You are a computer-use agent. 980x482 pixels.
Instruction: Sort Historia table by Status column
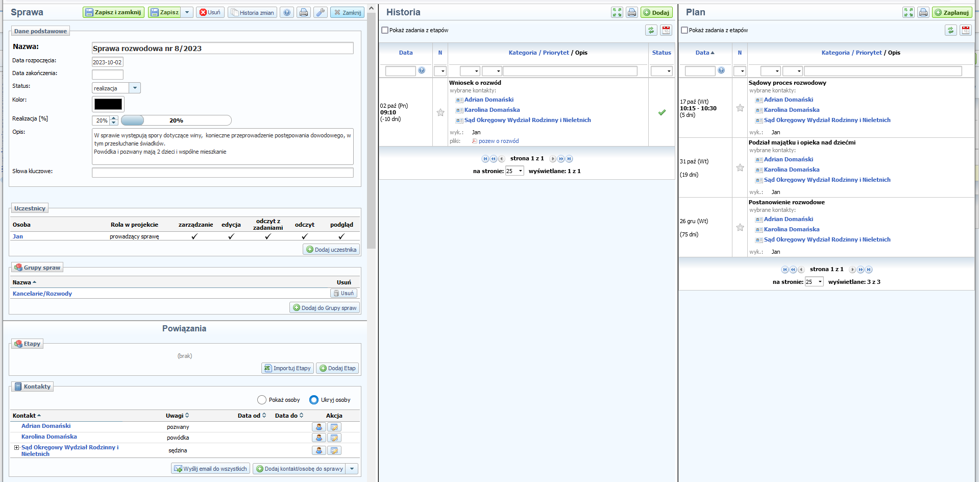coord(661,53)
